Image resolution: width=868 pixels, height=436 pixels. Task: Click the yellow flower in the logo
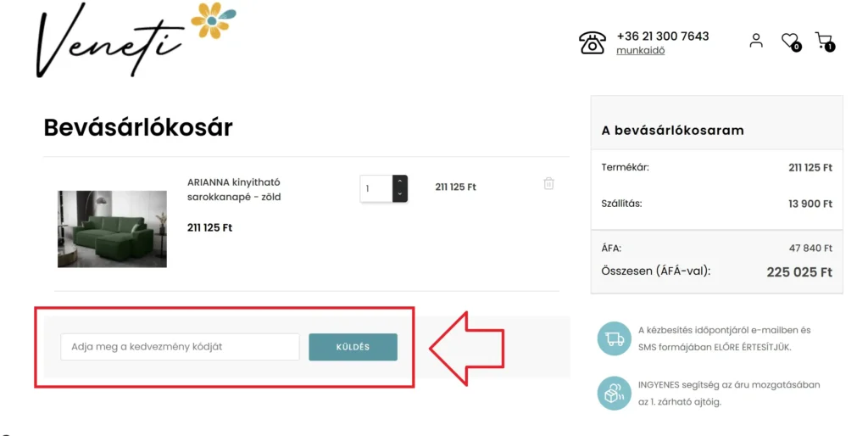point(210,20)
